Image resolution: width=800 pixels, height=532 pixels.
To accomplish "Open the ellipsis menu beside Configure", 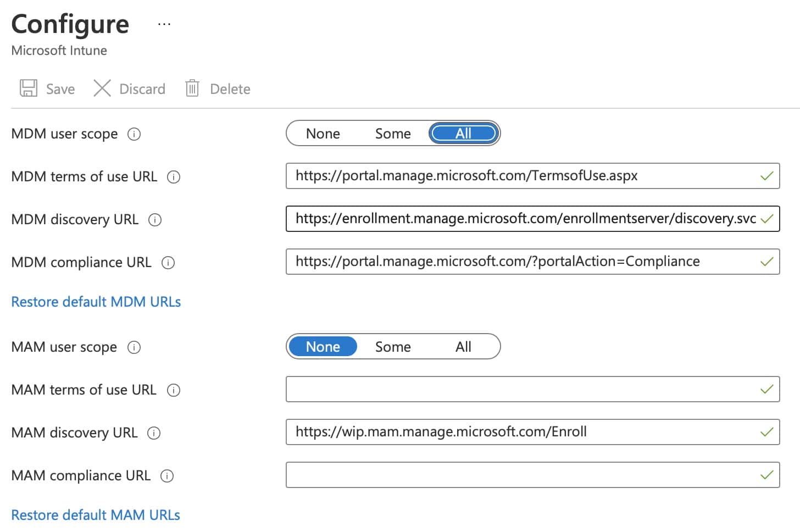I will [x=164, y=24].
